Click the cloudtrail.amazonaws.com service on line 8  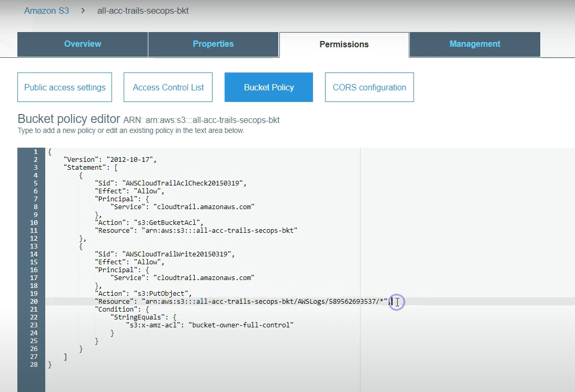(x=182, y=207)
